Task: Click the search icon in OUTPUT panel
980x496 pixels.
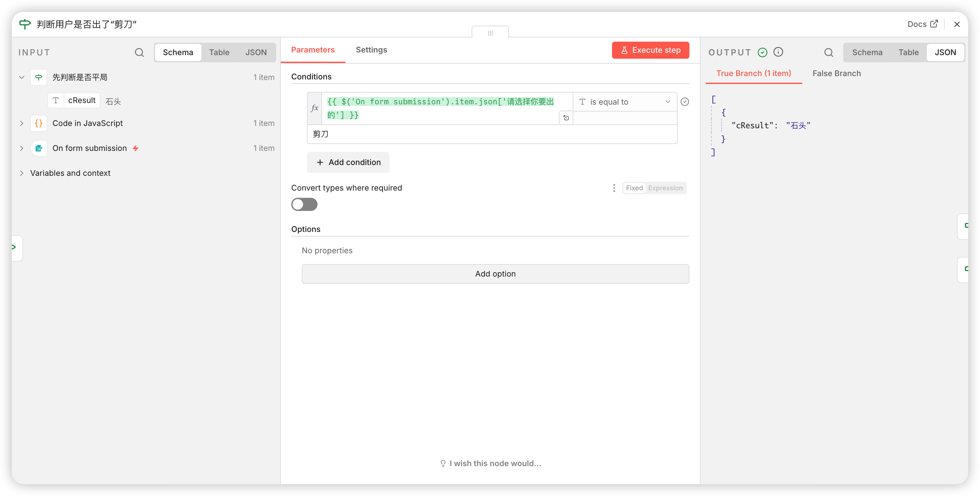Action: 828,52
